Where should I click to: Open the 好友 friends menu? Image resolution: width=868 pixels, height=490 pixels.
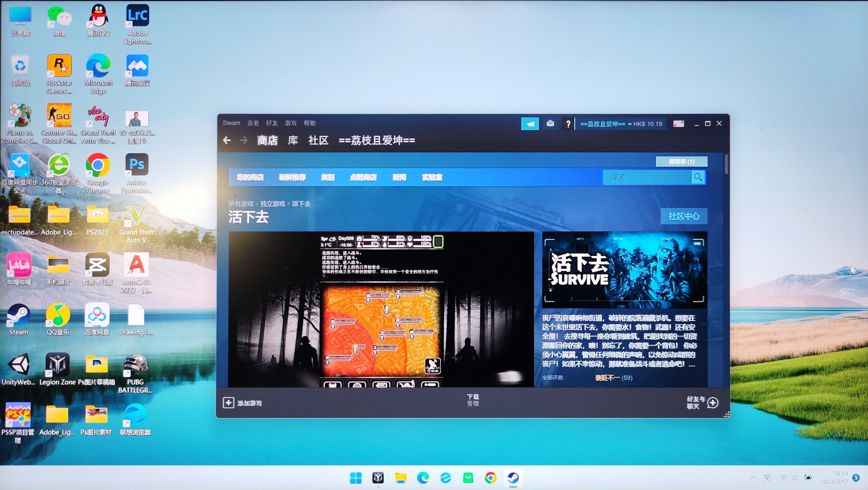point(272,123)
